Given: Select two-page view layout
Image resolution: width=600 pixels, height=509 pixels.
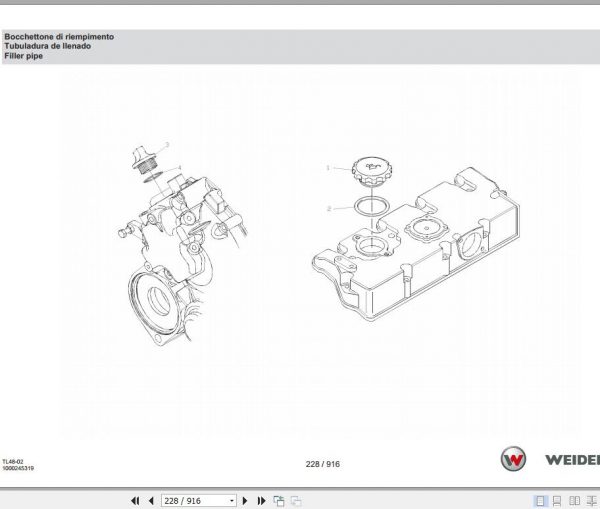Looking at the screenshot, I should click(x=574, y=501).
